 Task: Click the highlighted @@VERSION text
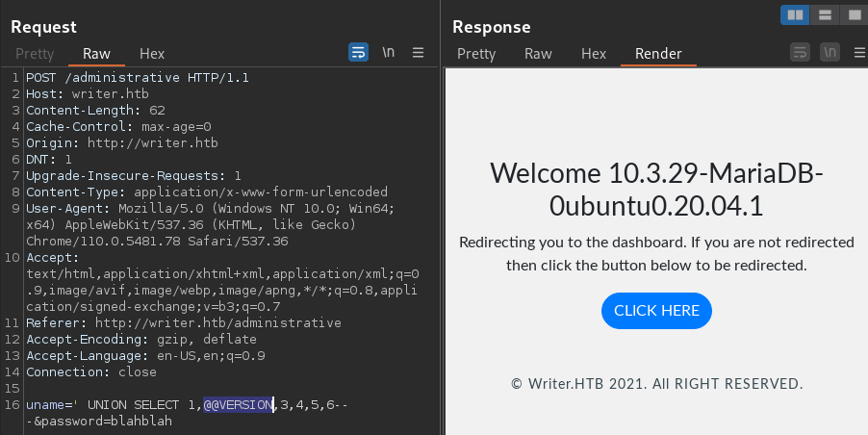pos(238,404)
